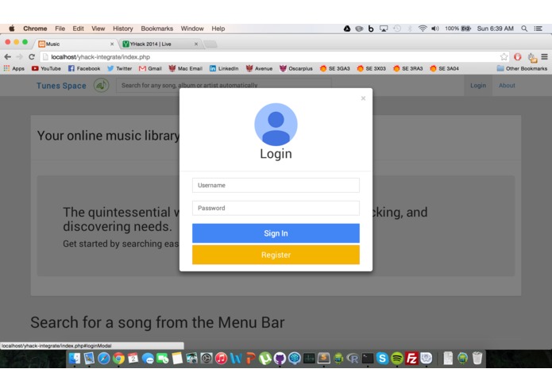Click the Wi-Fi status icon

pos(423,29)
